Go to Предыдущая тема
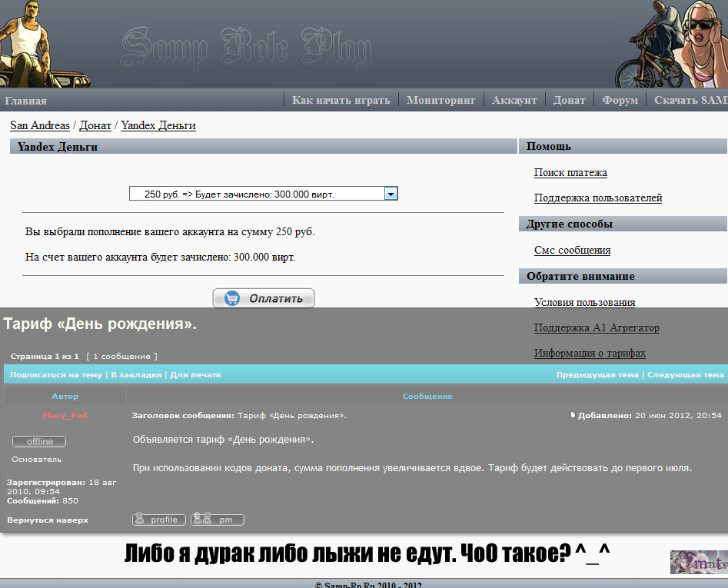Screen dimensions: 728x588 (597, 374)
